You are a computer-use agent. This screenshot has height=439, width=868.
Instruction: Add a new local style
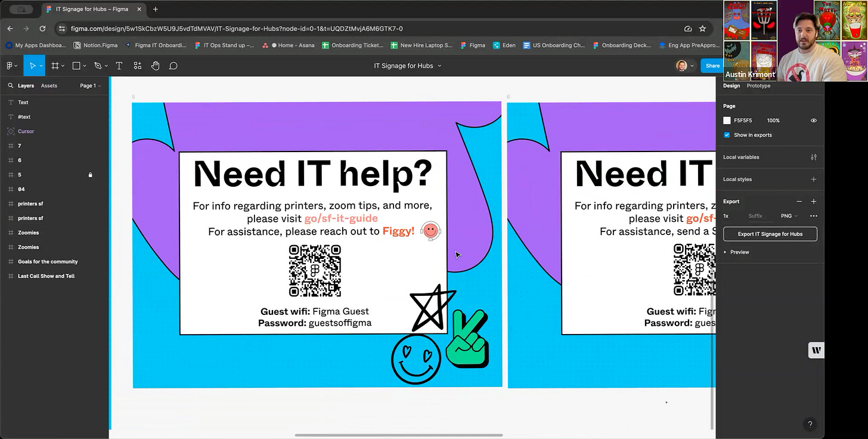(x=813, y=180)
